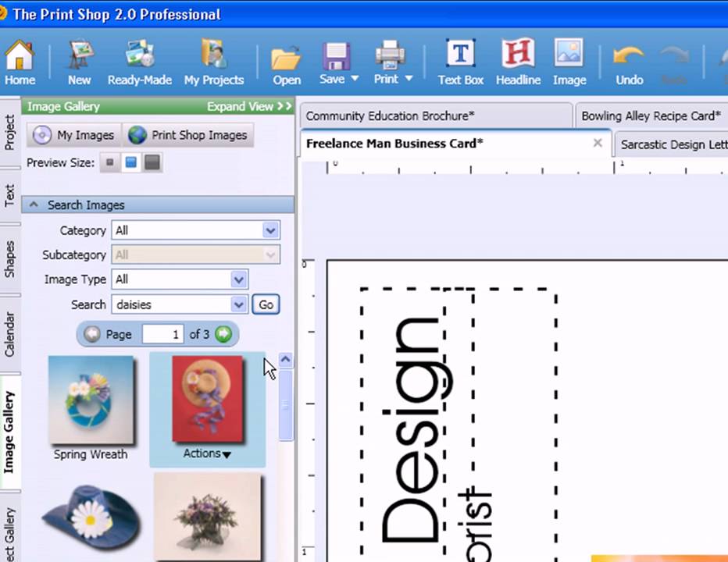
Task: Switch to Sarcastic Design Letter tab
Action: click(673, 144)
